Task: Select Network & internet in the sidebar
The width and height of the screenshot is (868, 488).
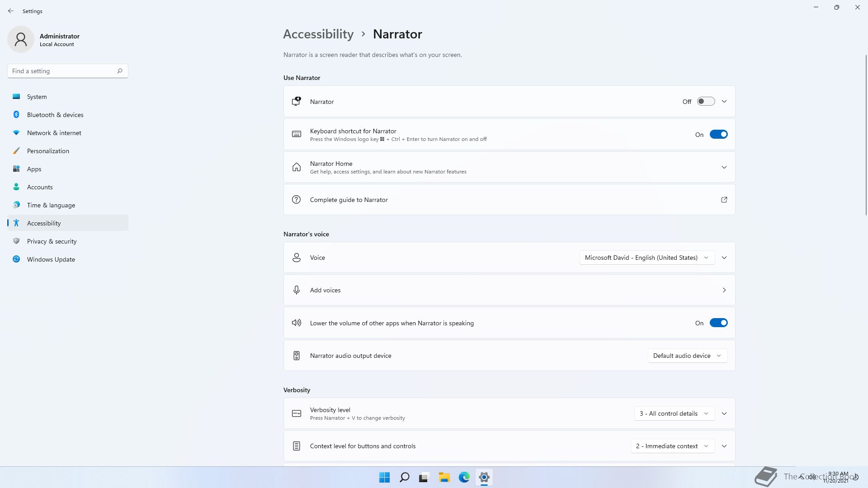Action: (x=68, y=133)
